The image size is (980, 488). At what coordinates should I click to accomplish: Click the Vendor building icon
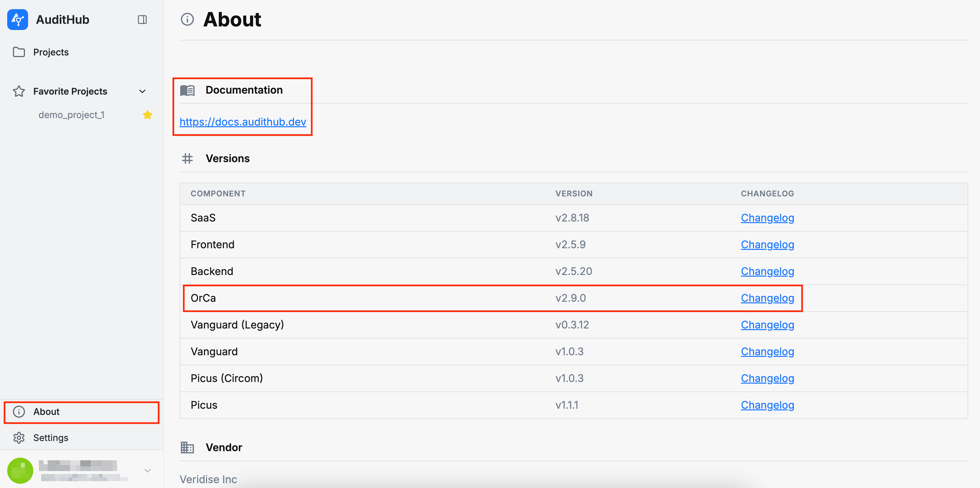tap(187, 447)
